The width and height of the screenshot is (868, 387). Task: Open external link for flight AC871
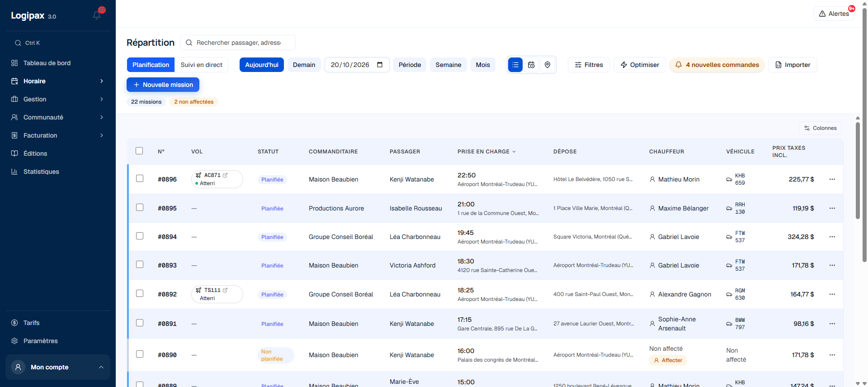(x=225, y=175)
